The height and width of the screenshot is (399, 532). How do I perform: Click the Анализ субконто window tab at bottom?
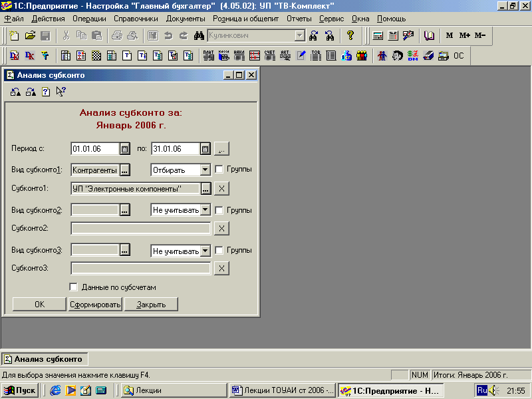click(45, 359)
